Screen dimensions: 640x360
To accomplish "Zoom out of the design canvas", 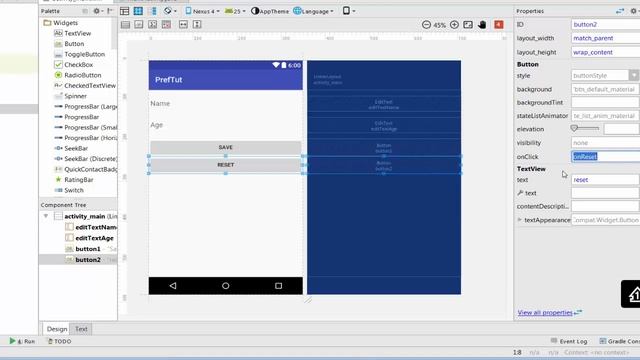I will click(x=426, y=25).
